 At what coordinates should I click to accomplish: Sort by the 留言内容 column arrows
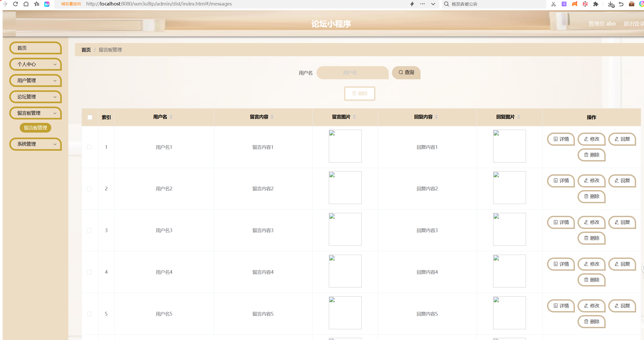pos(272,117)
